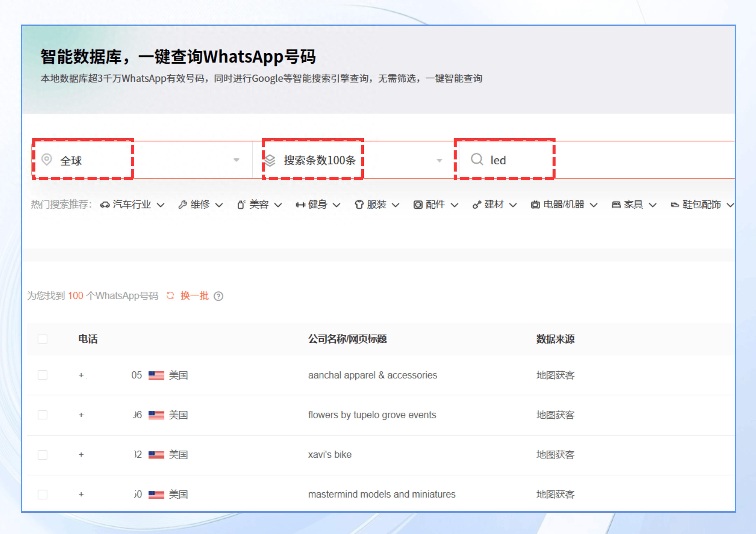Check the aanchal apparel & accessories row

pos(42,375)
